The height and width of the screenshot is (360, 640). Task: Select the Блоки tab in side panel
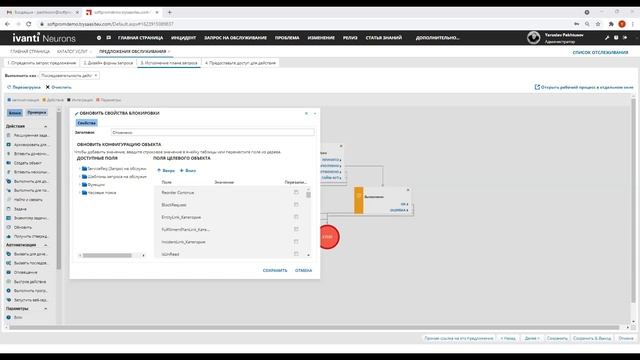coord(15,113)
